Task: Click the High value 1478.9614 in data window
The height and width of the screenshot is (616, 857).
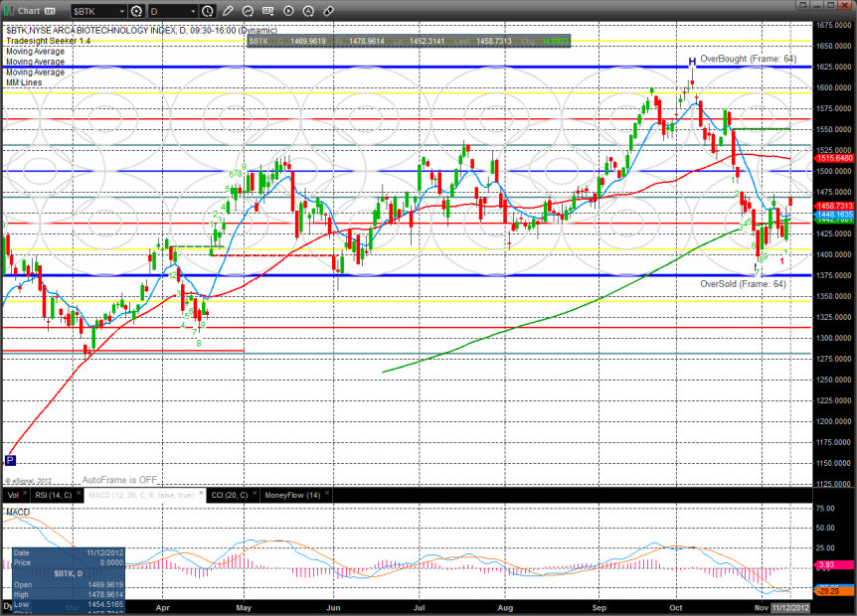Action: coord(106,594)
